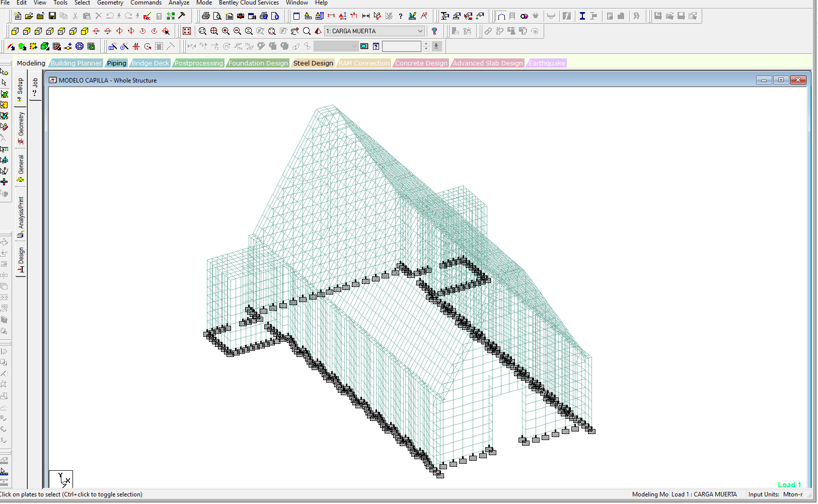818x504 pixels.
Task: Open the Select menu
Action: 82,3
